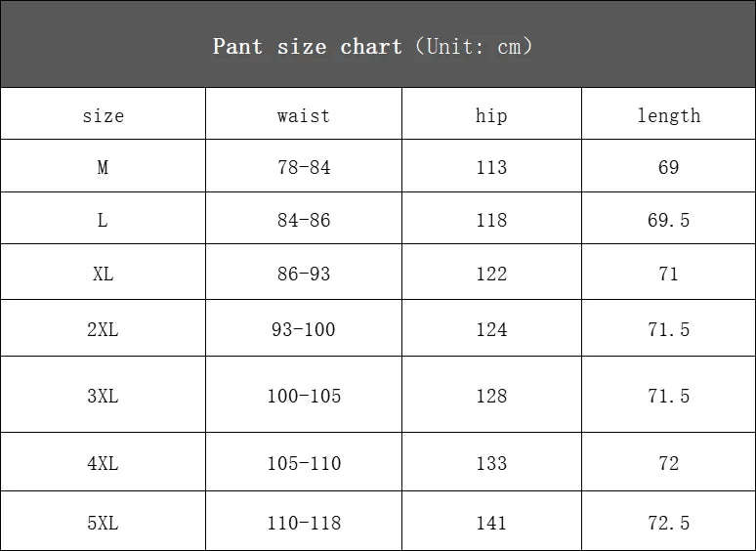The width and height of the screenshot is (756, 551).
Task: Click hip value 141
Action: point(491,523)
